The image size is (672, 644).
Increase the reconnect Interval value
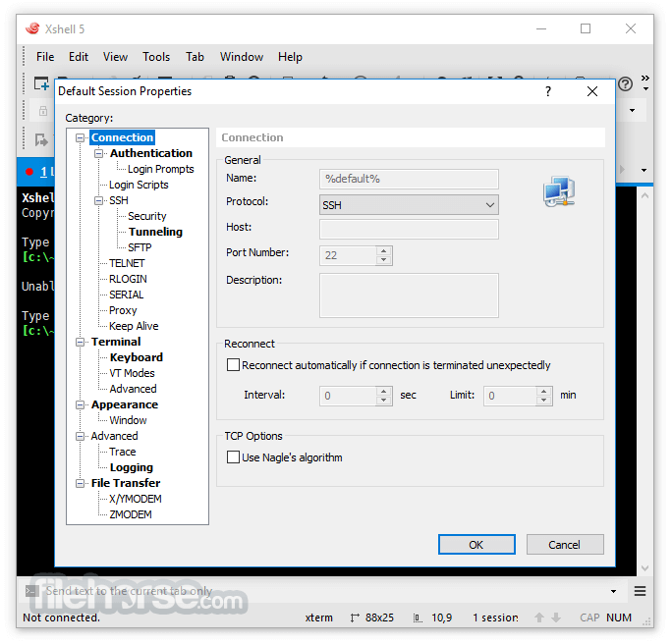coord(383,391)
